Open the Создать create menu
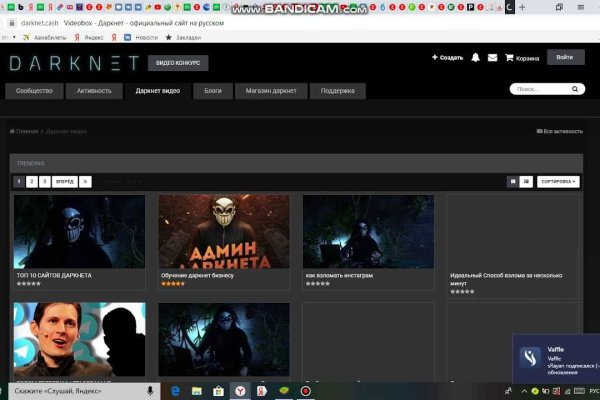The image size is (600, 400). [447, 57]
